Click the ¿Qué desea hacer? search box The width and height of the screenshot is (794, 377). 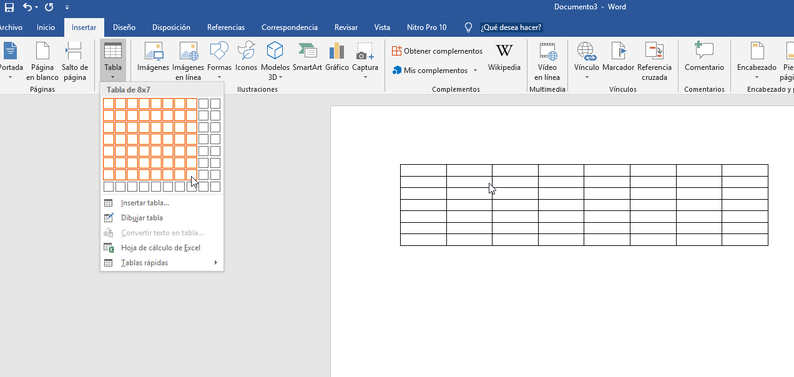click(511, 27)
